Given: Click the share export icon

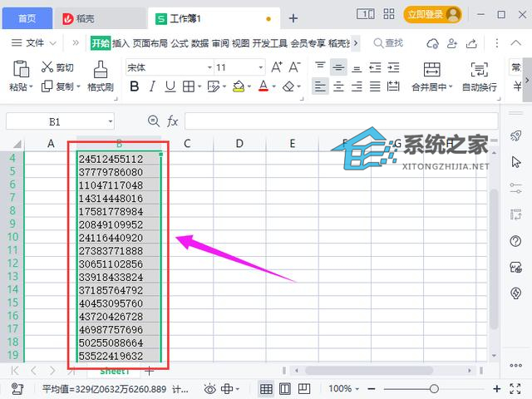Looking at the screenshot, I should click(471, 43).
